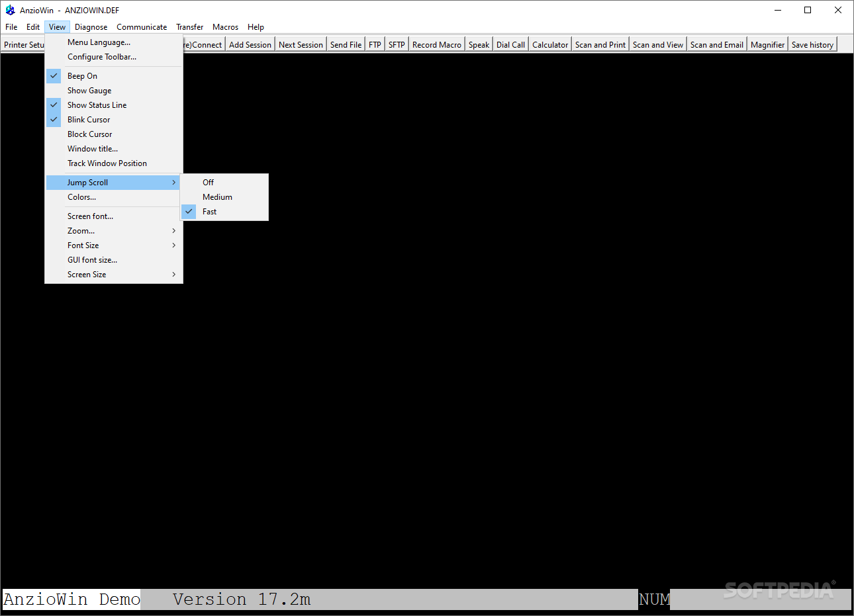Launch FTP from toolbar
854x616 pixels.
tap(375, 45)
